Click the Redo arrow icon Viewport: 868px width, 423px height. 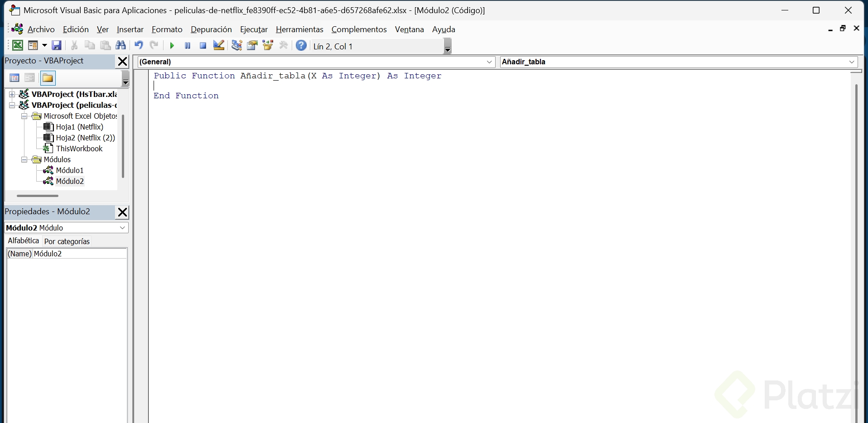click(154, 45)
